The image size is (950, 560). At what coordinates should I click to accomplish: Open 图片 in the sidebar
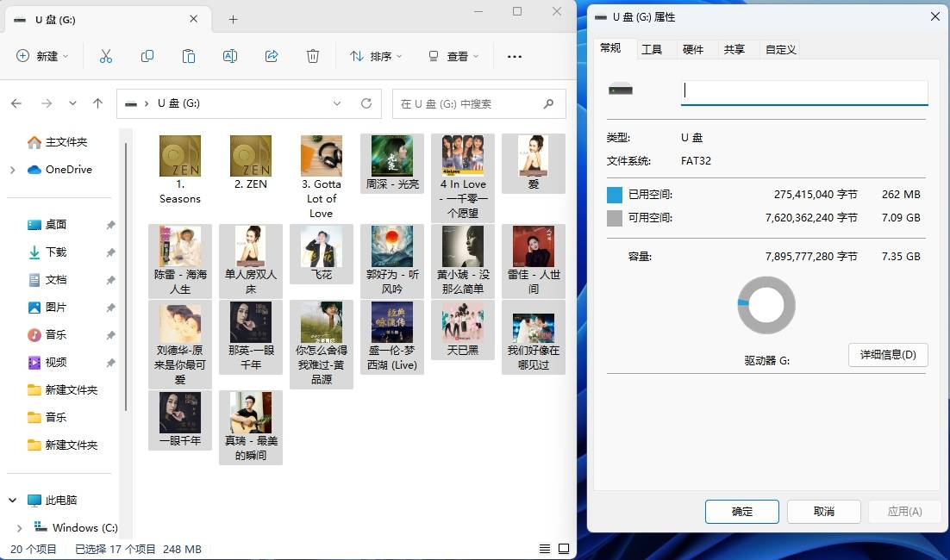pyautogui.click(x=47, y=307)
